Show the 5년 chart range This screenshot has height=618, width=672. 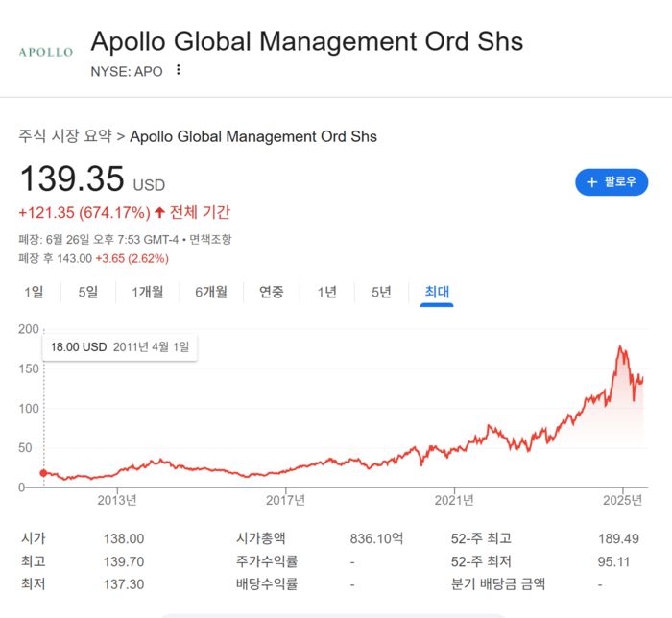381,292
